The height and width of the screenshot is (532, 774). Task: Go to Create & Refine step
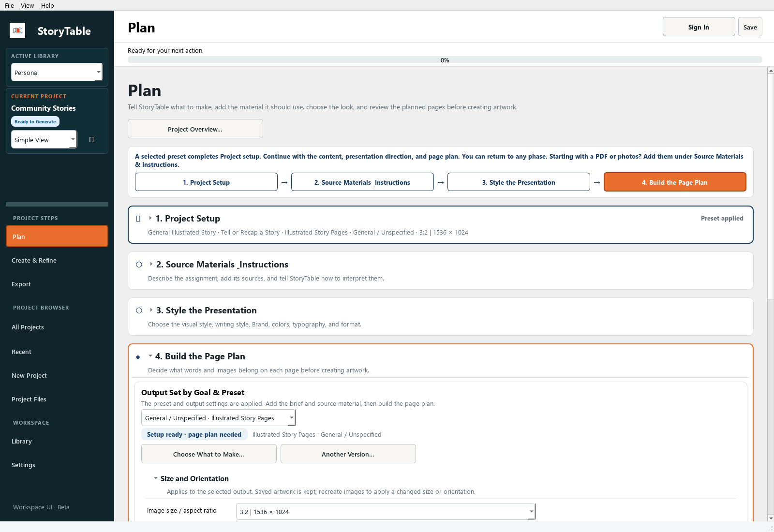57,260
